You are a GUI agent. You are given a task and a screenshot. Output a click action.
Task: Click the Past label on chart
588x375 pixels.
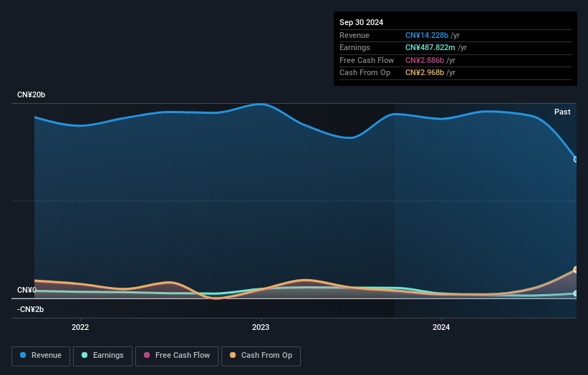[562, 112]
